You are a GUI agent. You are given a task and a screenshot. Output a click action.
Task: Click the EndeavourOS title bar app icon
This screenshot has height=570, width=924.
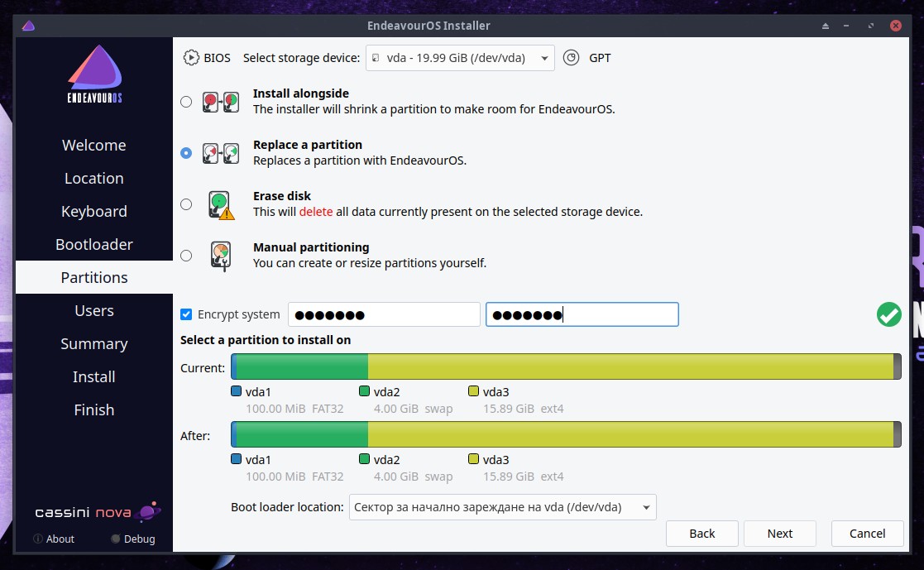click(28, 26)
